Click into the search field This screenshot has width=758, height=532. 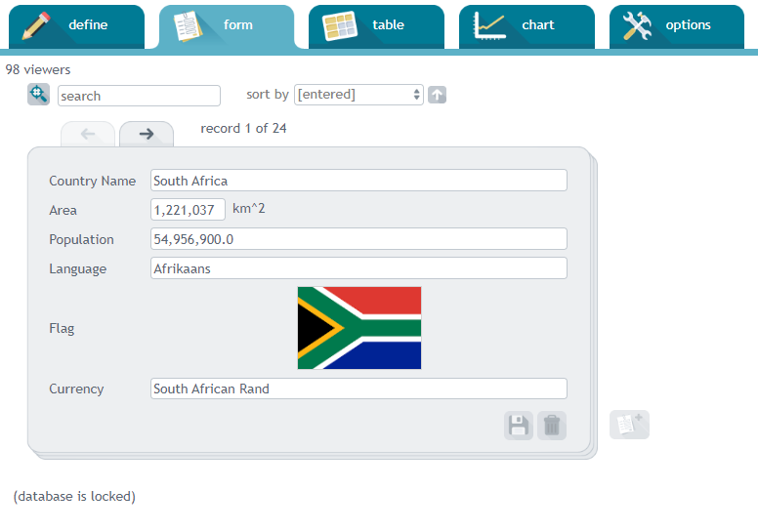[140, 96]
